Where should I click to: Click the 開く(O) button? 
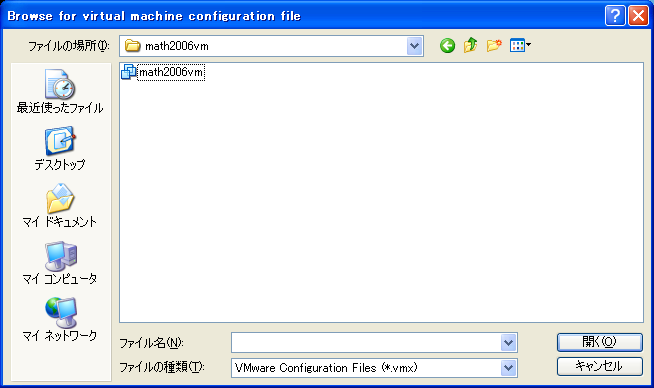(600, 342)
